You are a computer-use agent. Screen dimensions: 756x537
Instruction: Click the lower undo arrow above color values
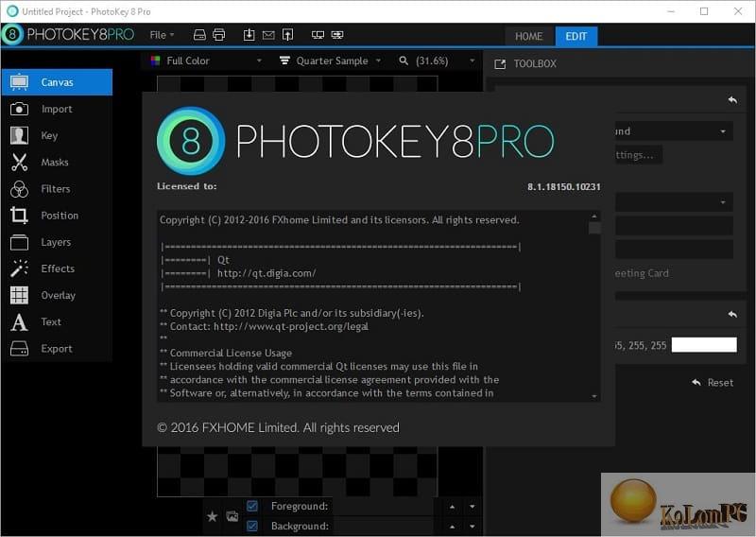point(732,315)
